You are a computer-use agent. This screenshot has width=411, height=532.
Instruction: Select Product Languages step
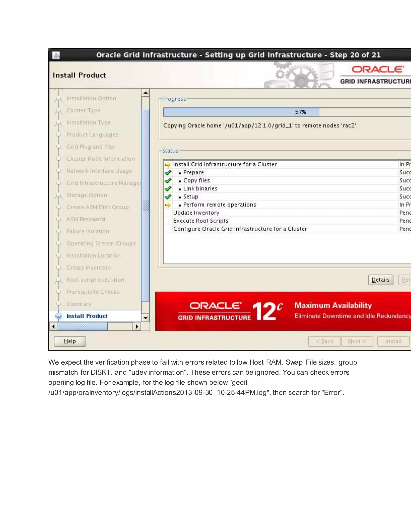92,135
